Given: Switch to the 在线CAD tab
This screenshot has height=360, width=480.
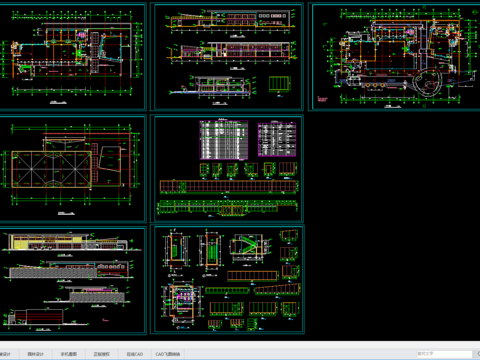Looking at the screenshot, I should tap(135, 354).
